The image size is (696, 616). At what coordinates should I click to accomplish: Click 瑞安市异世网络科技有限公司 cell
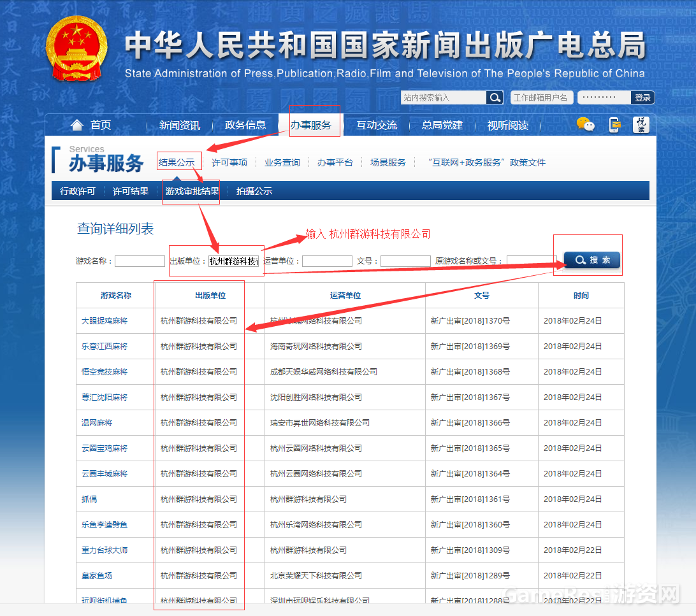coord(319,422)
